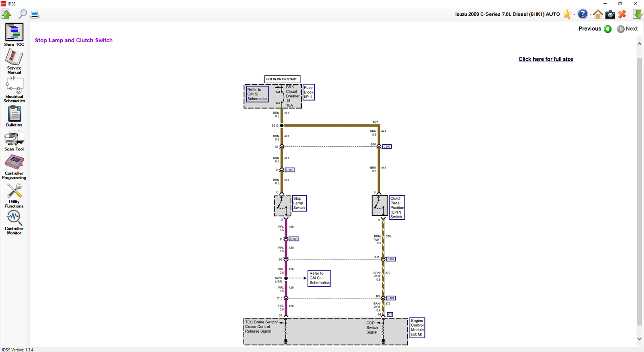
Task: Open Bulletins section
Action: [14, 117]
